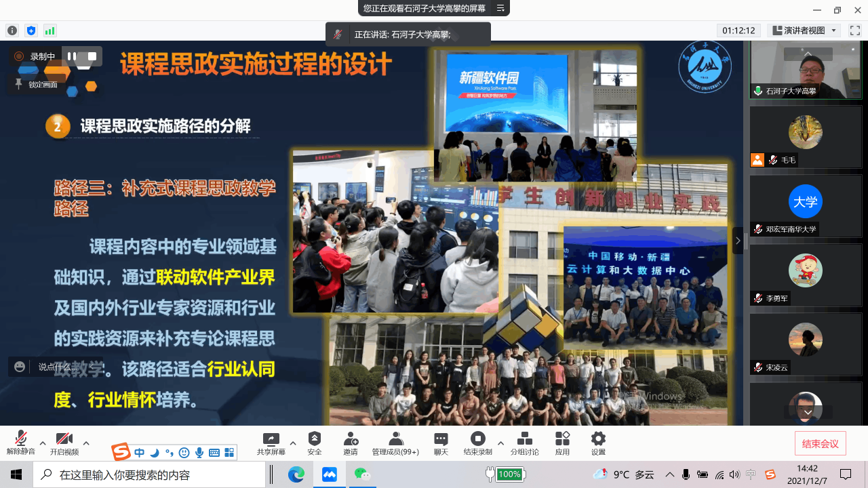Expand the audio options arrow beside 解除静音

pos(43,443)
